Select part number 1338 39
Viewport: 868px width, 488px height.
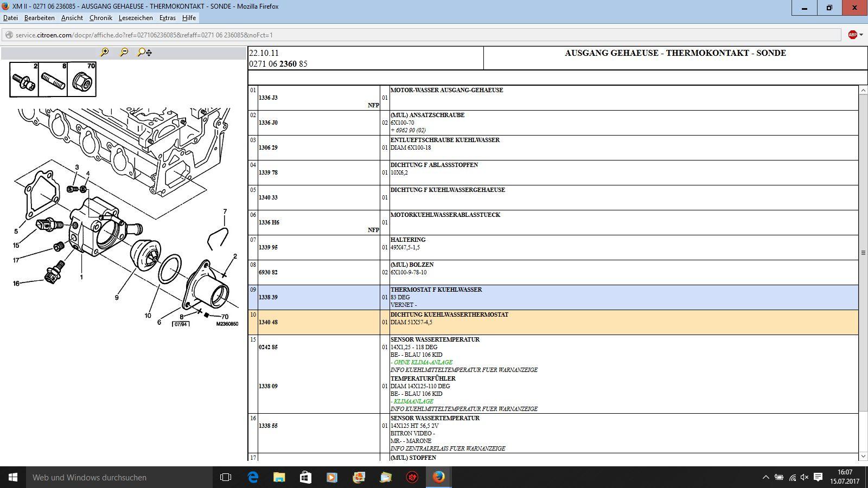point(268,297)
